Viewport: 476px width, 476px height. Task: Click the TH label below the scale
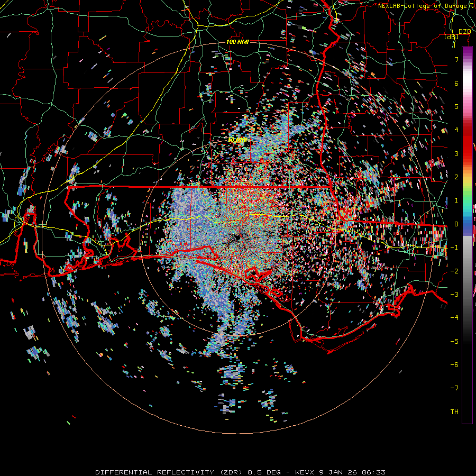(x=454, y=412)
